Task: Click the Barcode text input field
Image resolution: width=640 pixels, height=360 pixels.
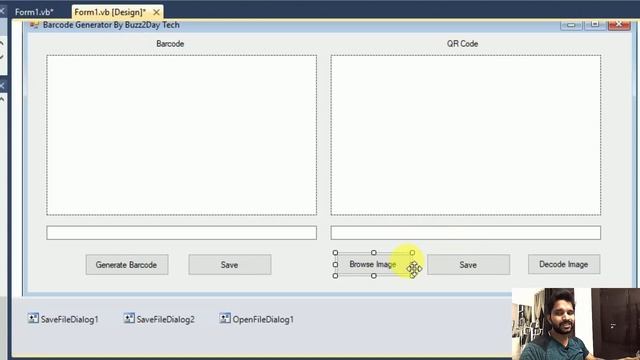Action: point(181,233)
